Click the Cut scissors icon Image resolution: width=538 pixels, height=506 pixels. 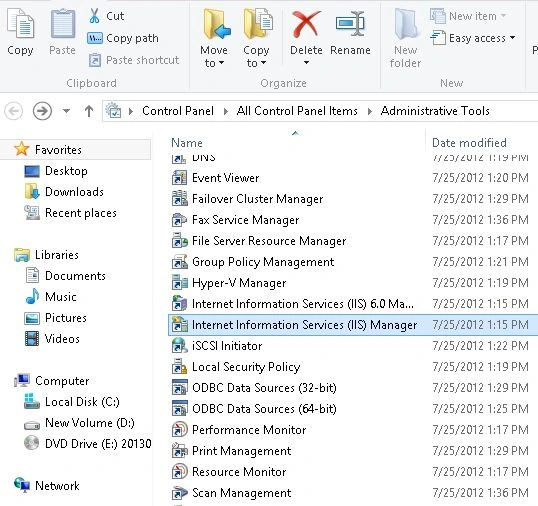point(94,16)
